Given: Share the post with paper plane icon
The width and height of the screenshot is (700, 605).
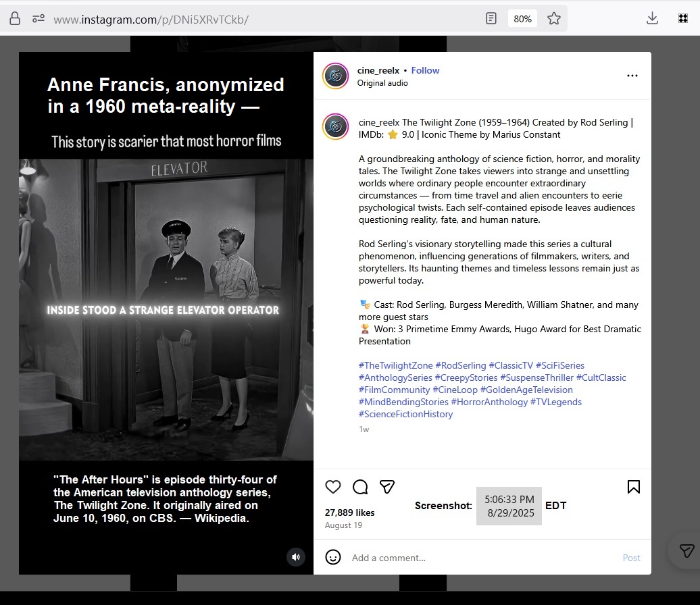Looking at the screenshot, I should pyautogui.click(x=386, y=487).
